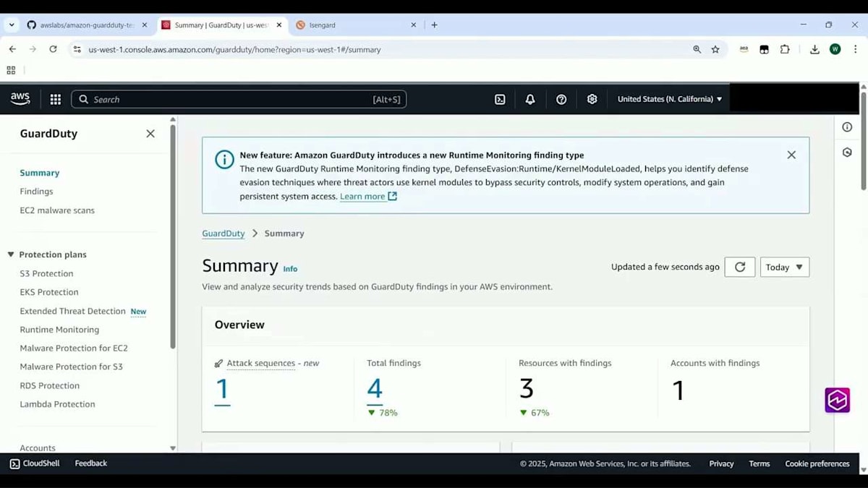Open the Today time range dropdown

pyautogui.click(x=785, y=267)
